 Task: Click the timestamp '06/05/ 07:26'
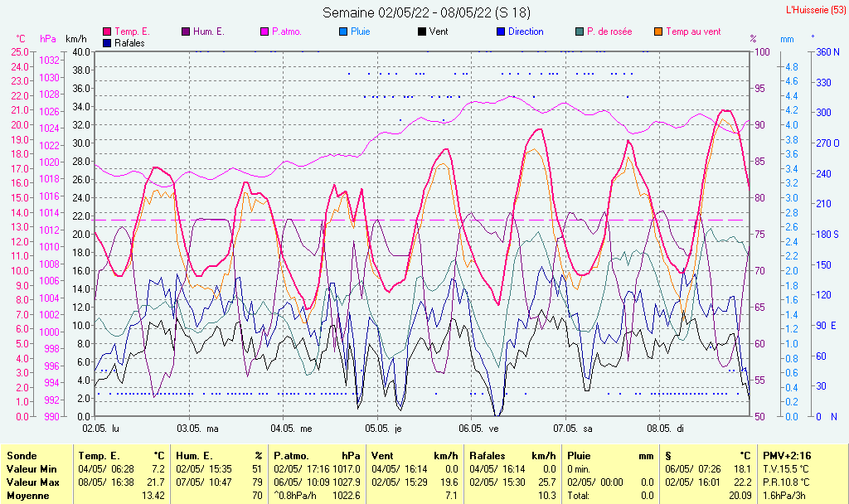pyautogui.click(x=692, y=469)
